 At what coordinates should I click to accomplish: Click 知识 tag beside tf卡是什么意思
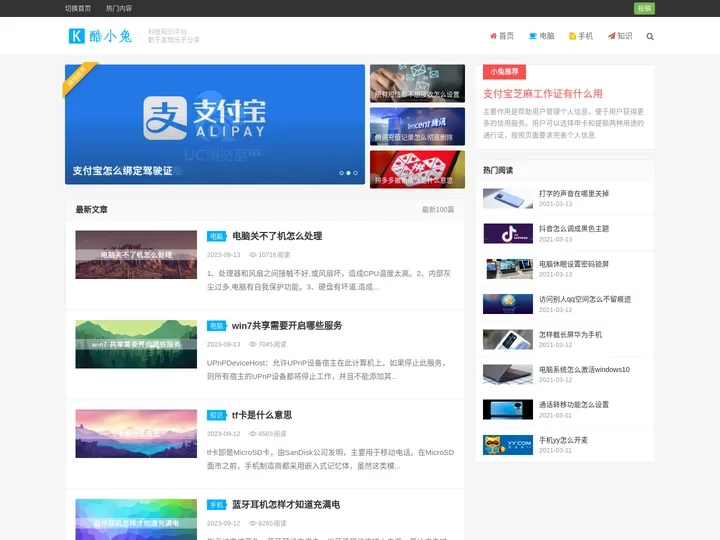coord(217,415)
